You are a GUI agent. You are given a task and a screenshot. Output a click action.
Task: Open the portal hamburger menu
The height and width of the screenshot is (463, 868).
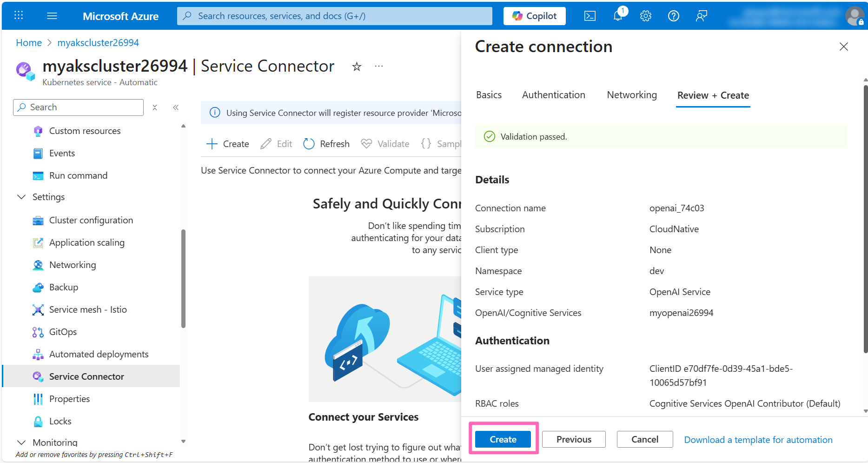pyautogui.click(x=52, y=16)
